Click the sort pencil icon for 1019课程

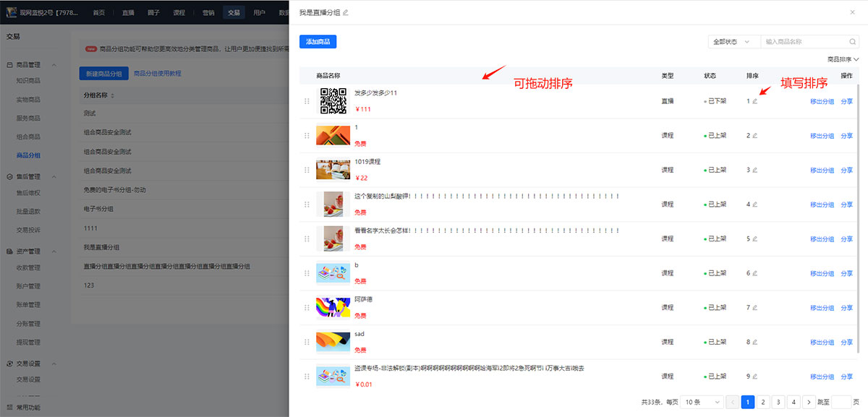pyautogui.click(x=755, y=171)
